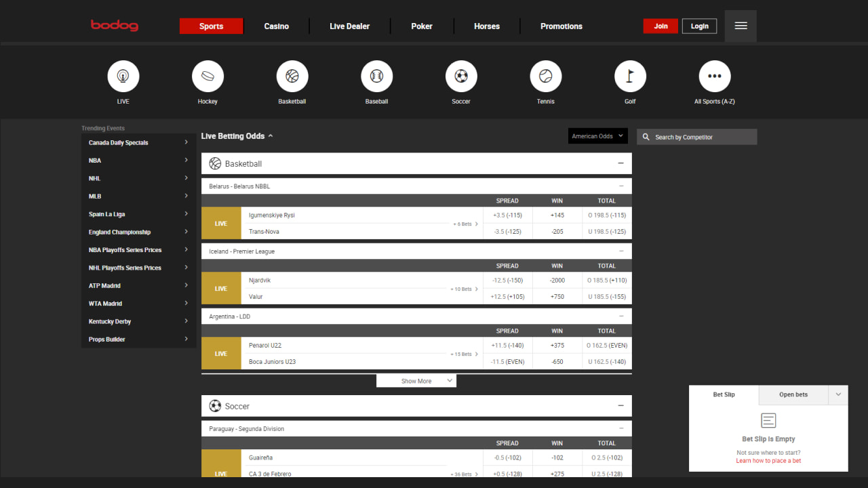This screenshot has height=488, width=868.
Task: Click the Login button
Action: [699, 26]
